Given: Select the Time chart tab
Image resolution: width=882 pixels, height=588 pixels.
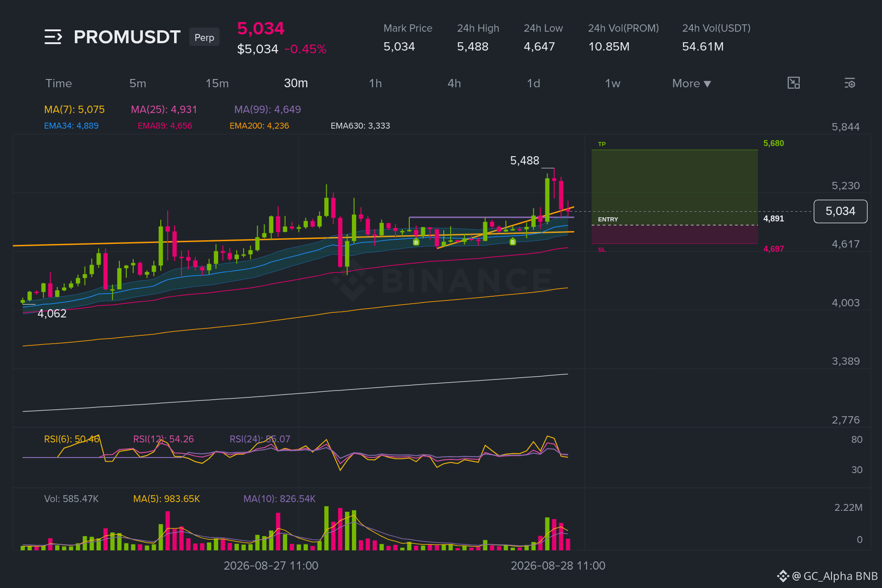Looking at the screenshot, I should (x=59, y=83).
